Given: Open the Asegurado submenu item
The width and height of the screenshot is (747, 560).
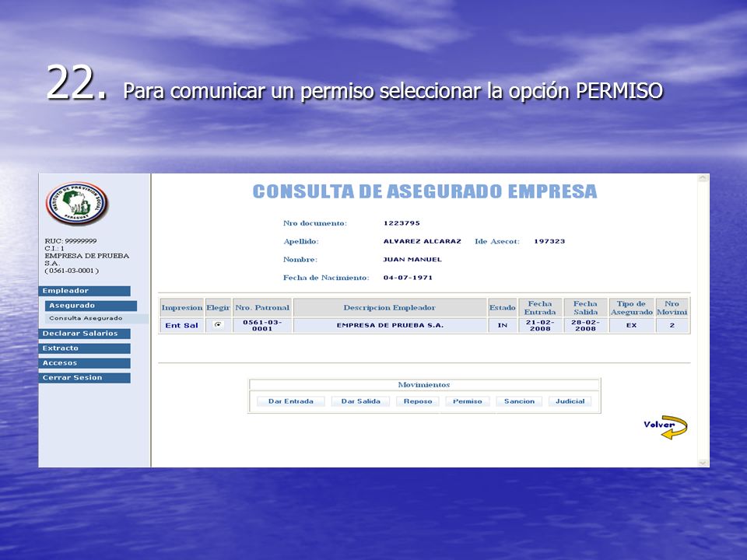Looking at the screenshot, I should 91,306.
